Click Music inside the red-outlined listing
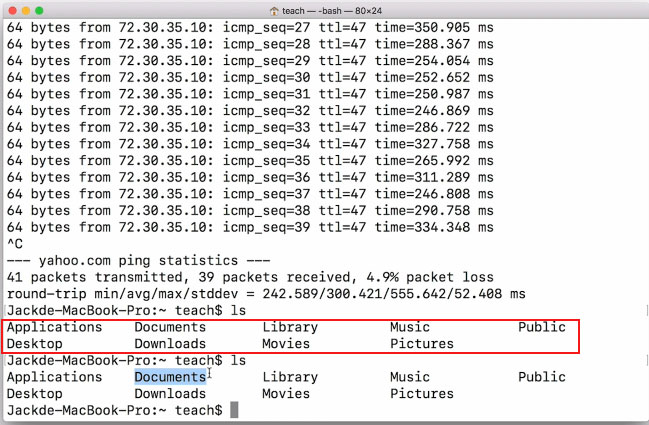649x425 pixels. (x=410, y=327)
